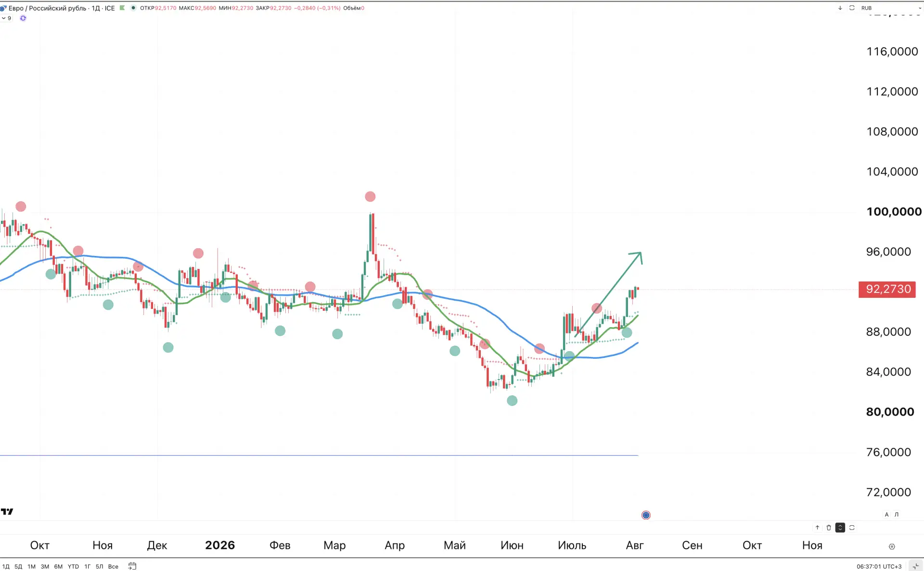This screenshot has height=571, width=924.
Task: Click the Ноя label right of Авг
Action: point(812,546)
